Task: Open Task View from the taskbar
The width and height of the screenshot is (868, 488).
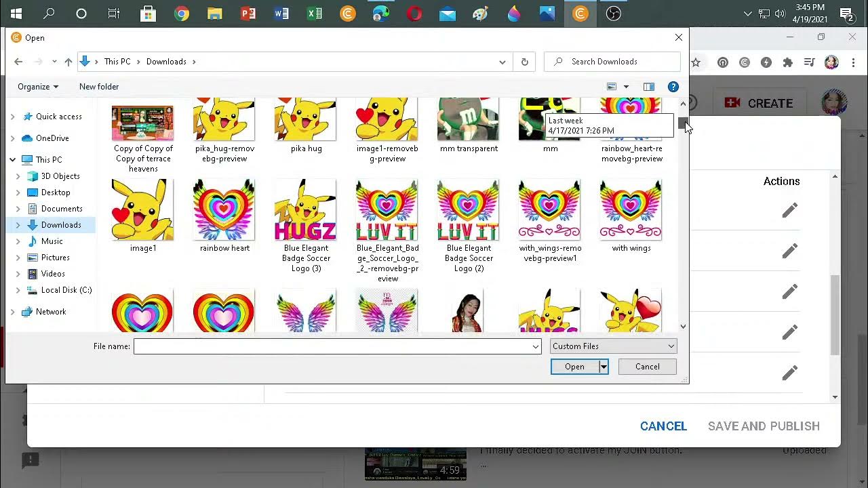Action: coord(114,14)
